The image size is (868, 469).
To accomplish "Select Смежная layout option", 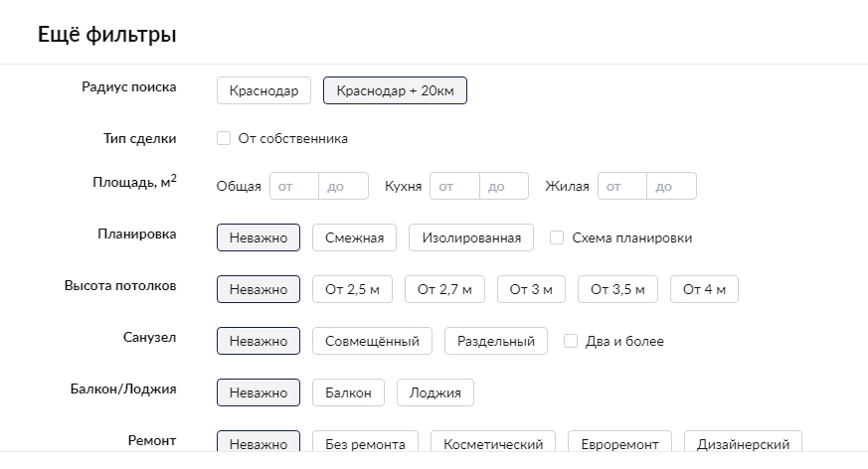I will (354, 237).
